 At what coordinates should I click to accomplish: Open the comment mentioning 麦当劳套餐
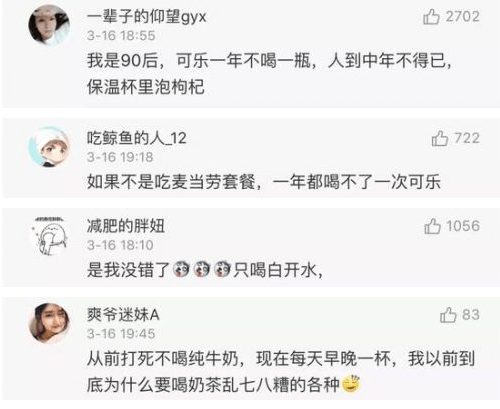pyautogui.click(x=264, y=182)
